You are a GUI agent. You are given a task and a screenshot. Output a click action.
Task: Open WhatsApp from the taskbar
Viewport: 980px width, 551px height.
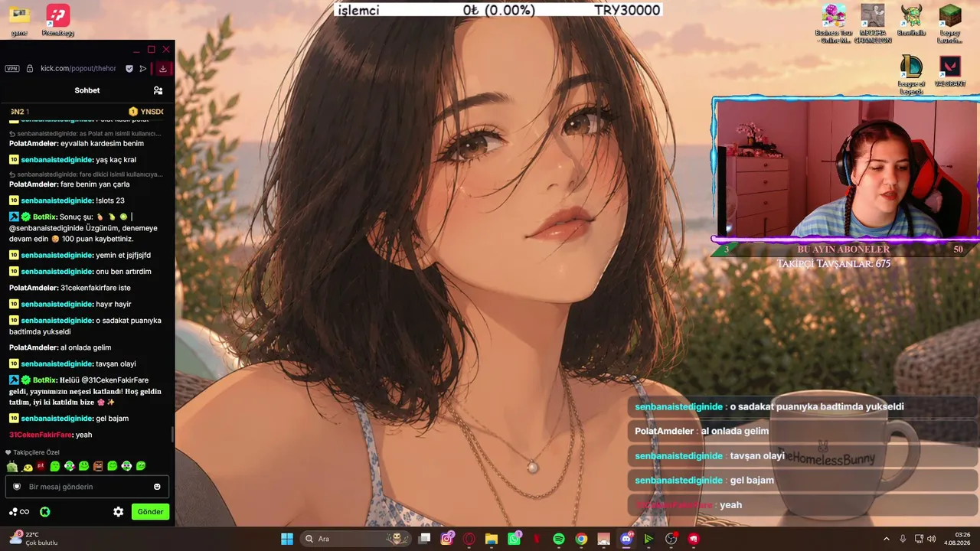click(x=514, y=539)
